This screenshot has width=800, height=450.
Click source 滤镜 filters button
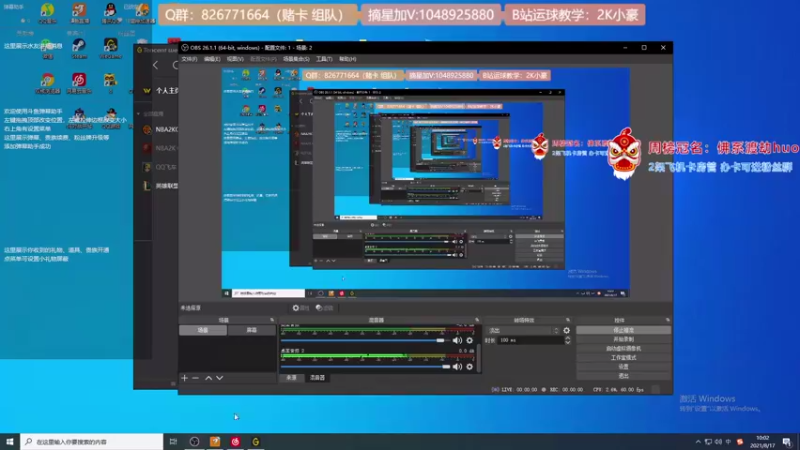(x=324, y=308)
